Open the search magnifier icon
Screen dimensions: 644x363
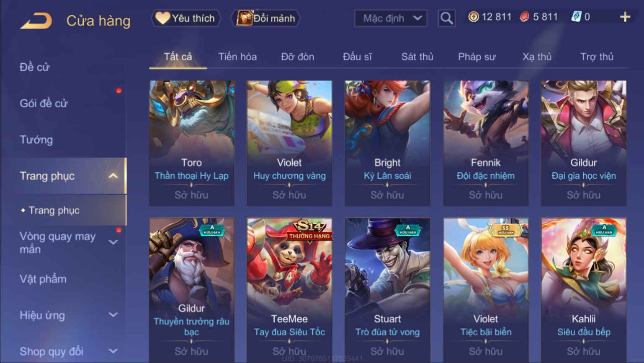[446, 18]
